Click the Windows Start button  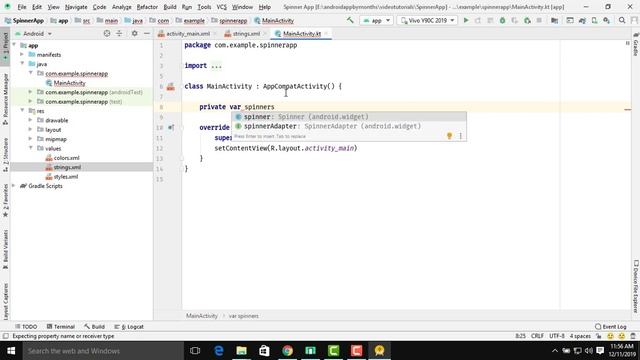(11, 351)
